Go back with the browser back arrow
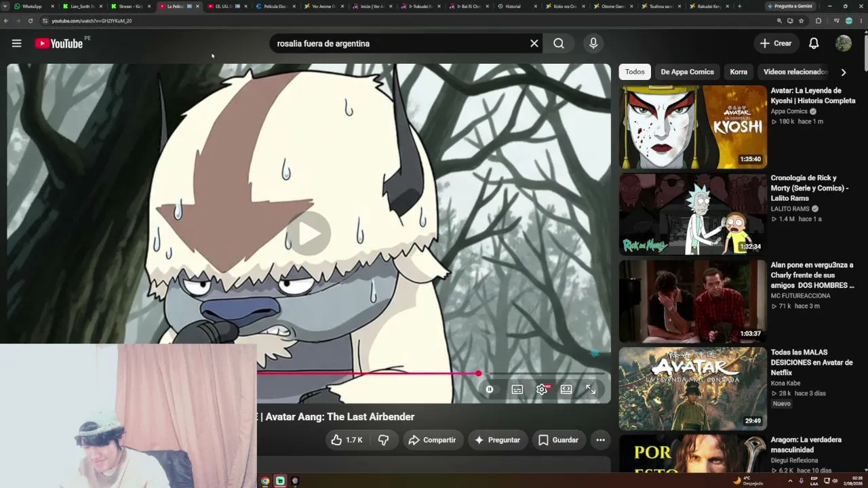 pyautogui.click(x=6, y=21)
